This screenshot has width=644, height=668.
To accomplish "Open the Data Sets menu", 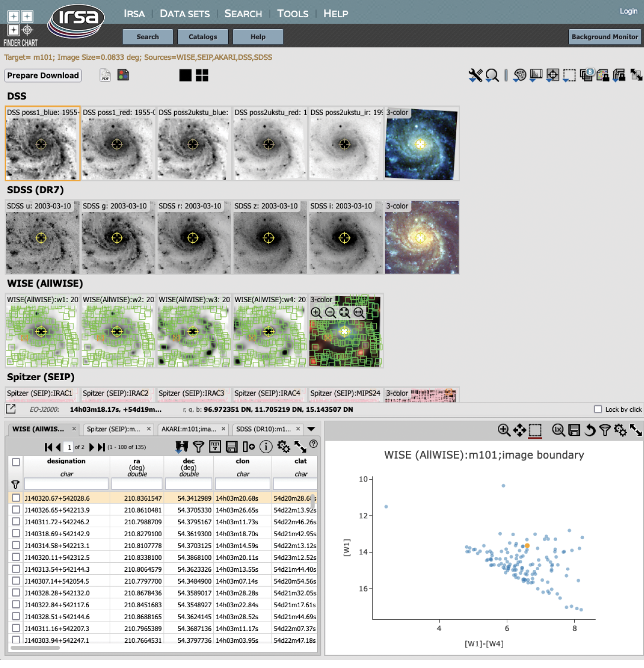I will click(x=185, y=14).
